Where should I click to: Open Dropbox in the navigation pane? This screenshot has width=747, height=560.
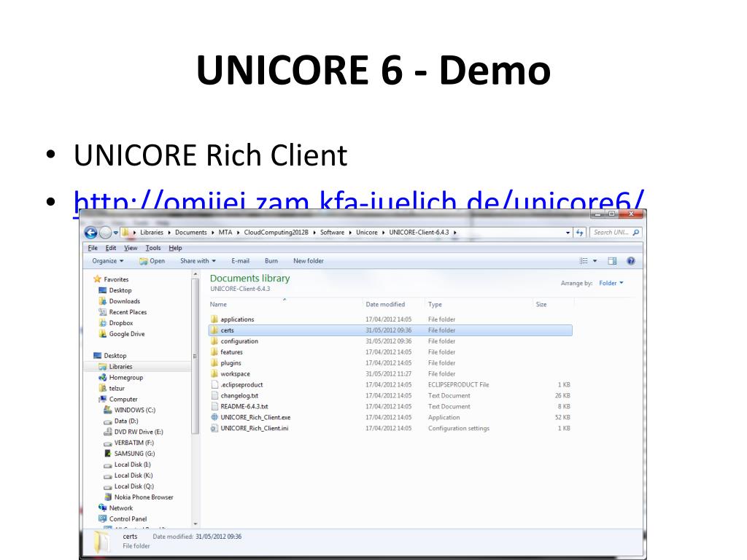[x=120, y=323]
